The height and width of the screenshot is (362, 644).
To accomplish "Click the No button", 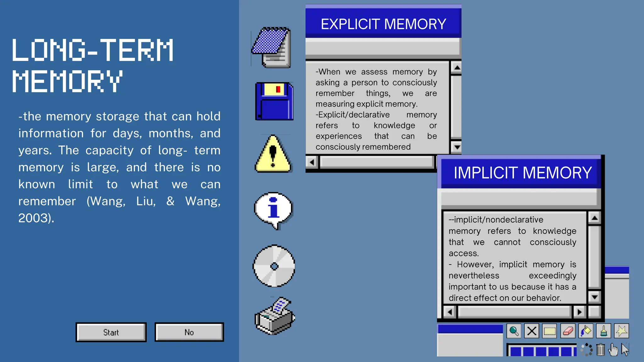I will tap(189, 332).
